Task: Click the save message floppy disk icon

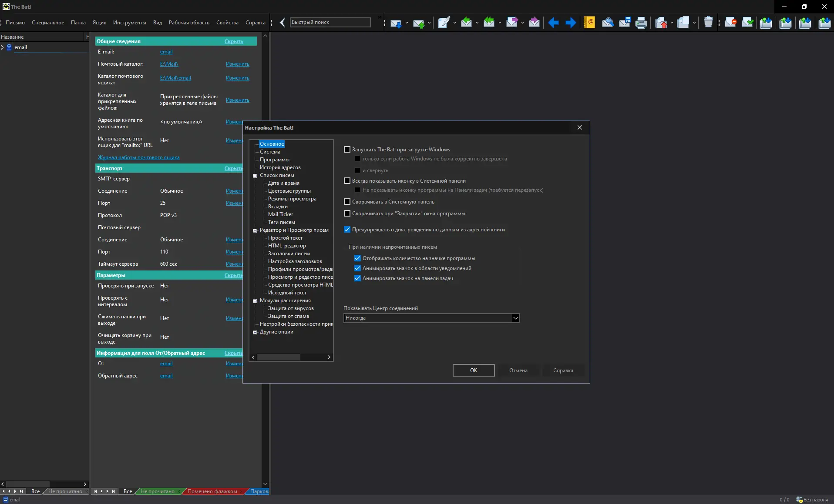Action: click(625, 22)
